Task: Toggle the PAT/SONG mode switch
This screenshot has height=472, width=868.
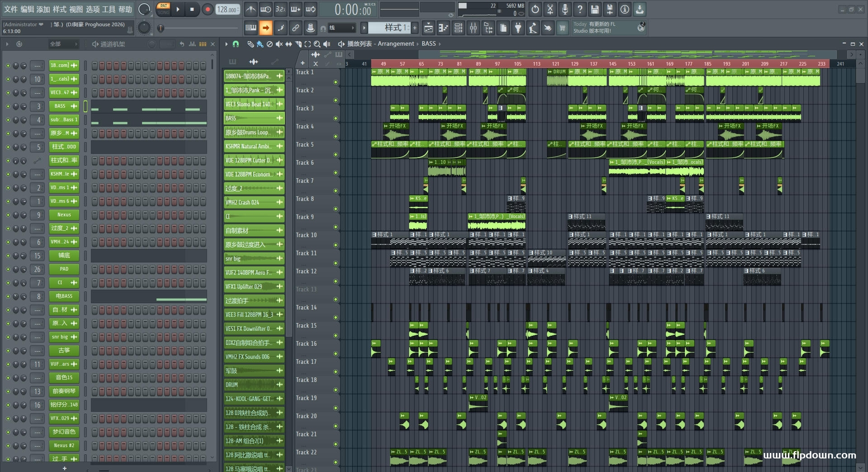Action: [x=163, y=9]
